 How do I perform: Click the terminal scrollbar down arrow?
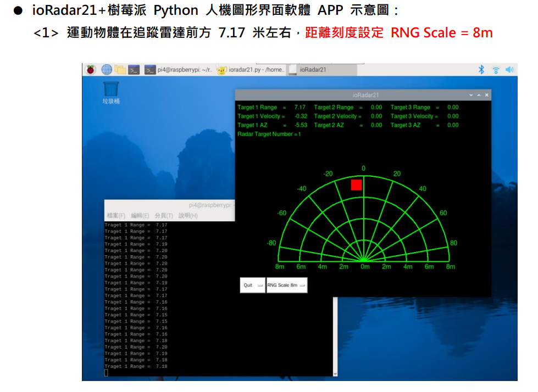[335, 374]
